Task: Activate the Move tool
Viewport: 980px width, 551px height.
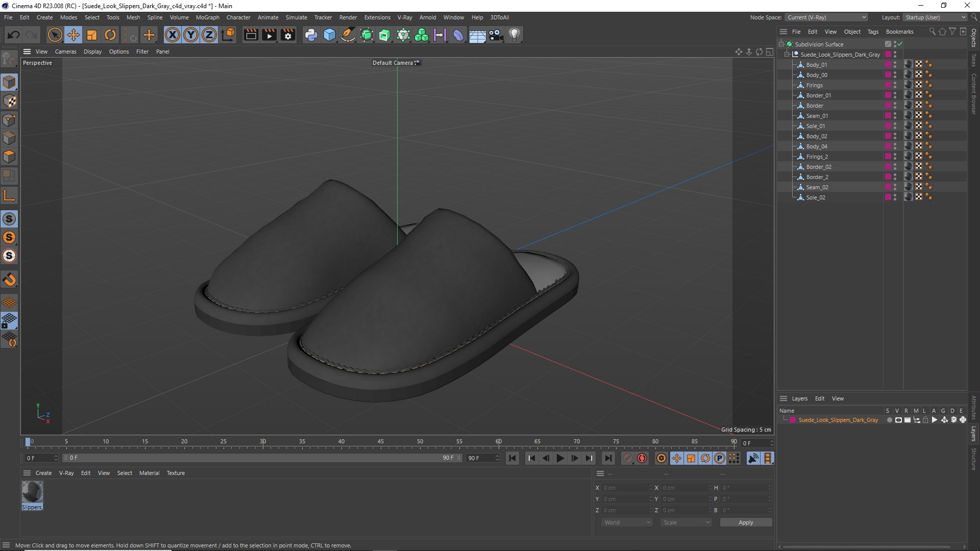Action: click(73, 35)
